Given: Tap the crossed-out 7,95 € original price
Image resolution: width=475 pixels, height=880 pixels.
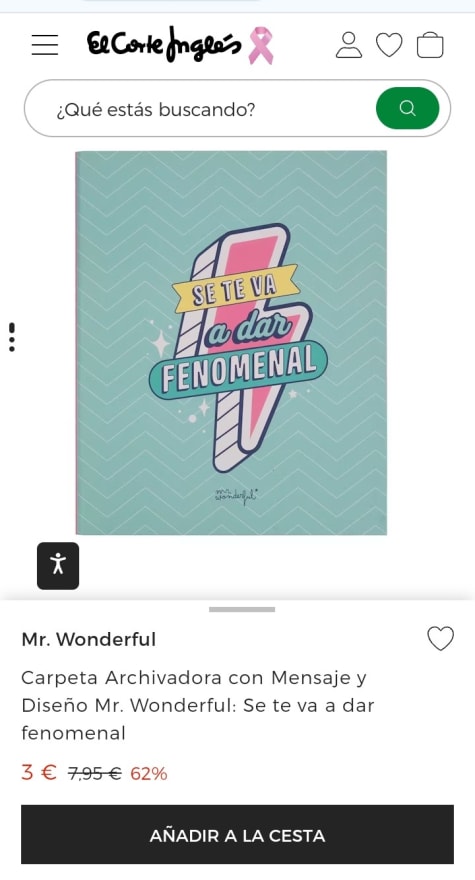Looking at the screenshot, I should point(94,774).
